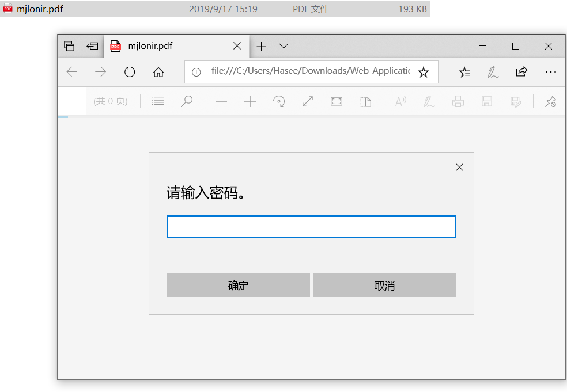This screenshot has height=392, width=567.
Task: Go forward to next page
Action: (100, 72)
